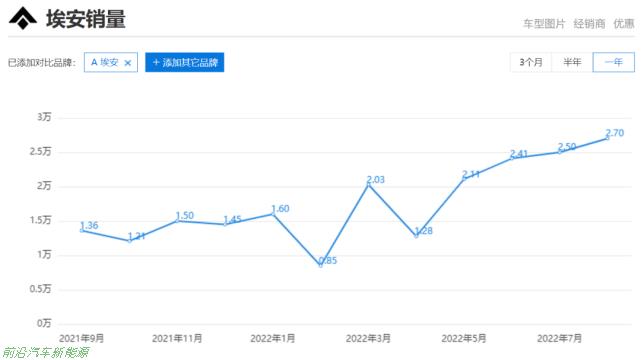Open the 优惠 link
641x360 pixels.
[624, 24]
